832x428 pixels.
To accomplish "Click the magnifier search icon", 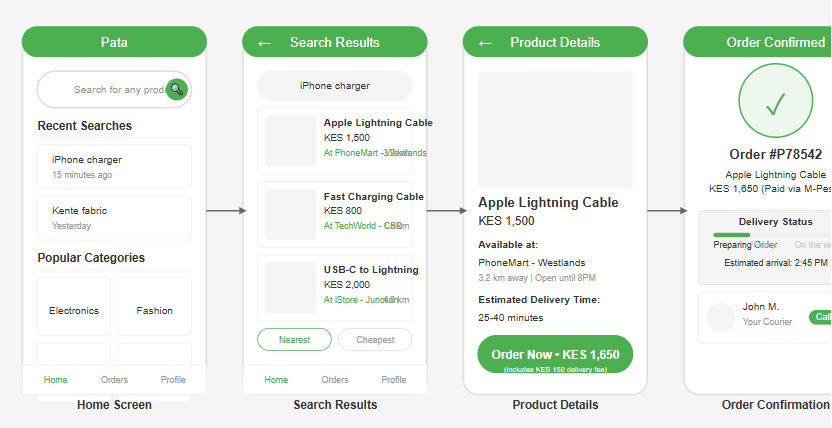I will click(177, 90).
